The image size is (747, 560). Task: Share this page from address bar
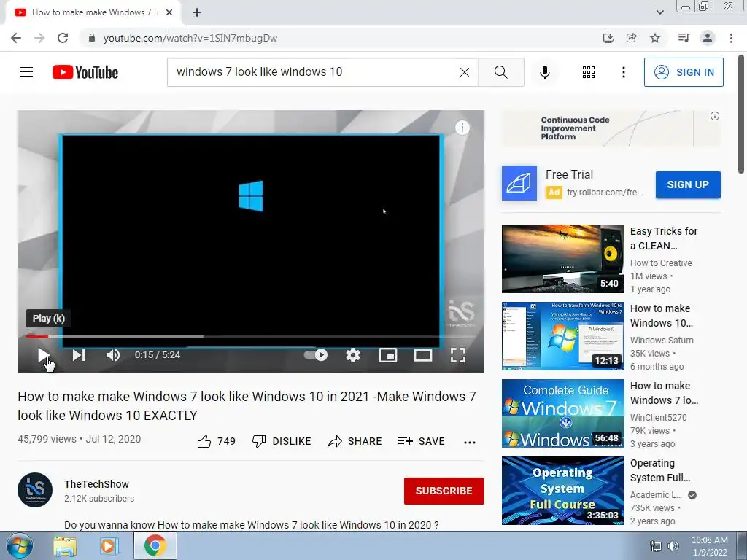632,38
